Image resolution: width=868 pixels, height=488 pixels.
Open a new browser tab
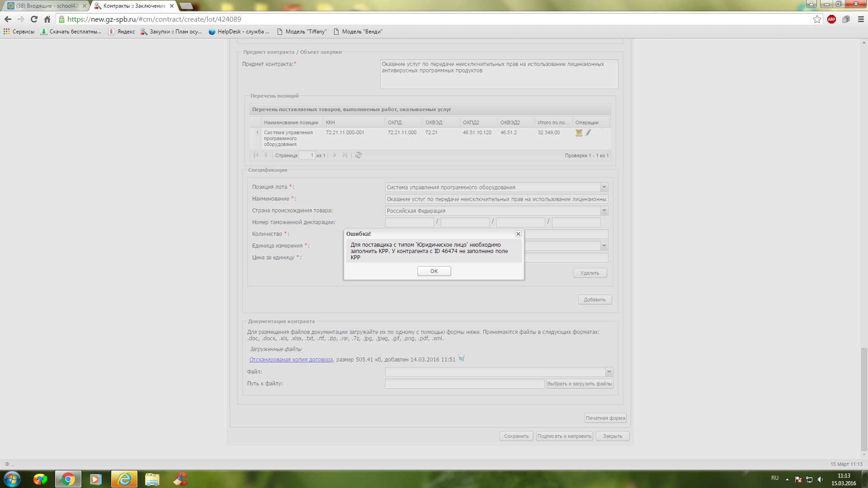pyautogui.click(x=186, y=6)
